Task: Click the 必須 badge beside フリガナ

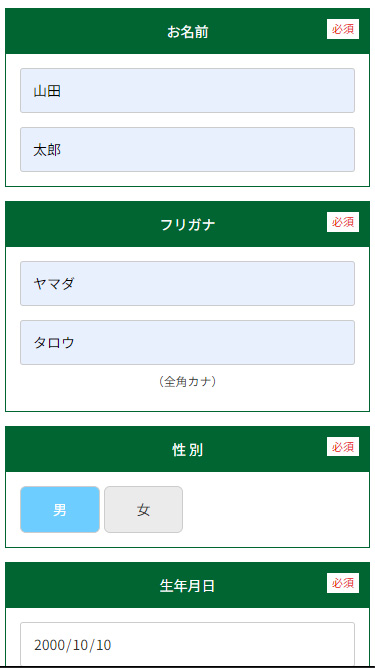Action: (343, 222)
